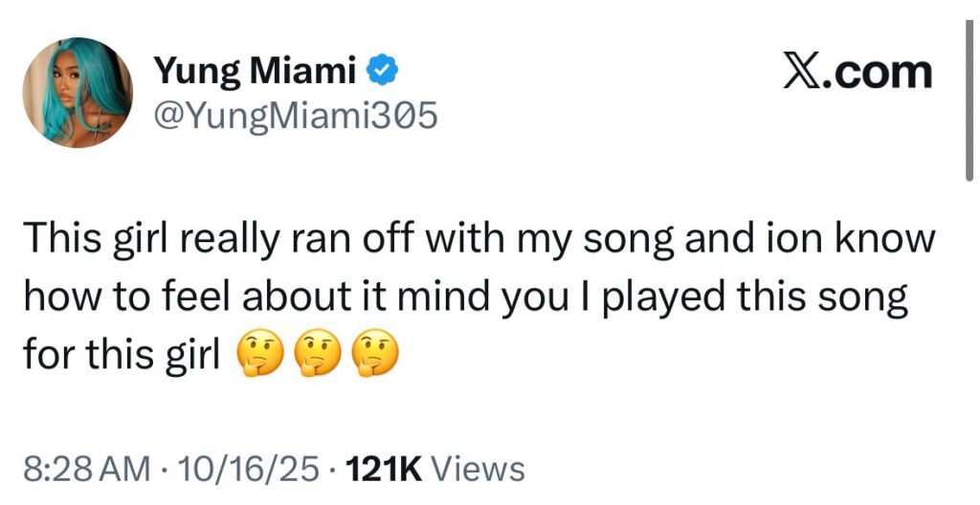Click the "Views" label

click(x=479, y=470)
